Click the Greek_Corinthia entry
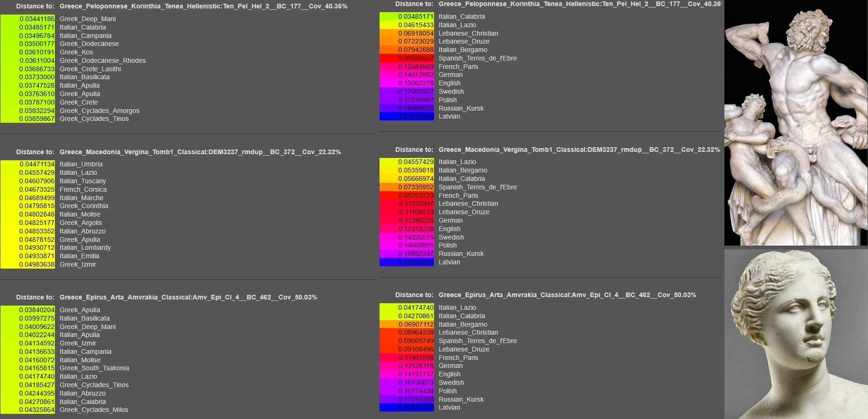Image resolution: width=868 pixels, height=419 pixels. (x=84, y=206)
